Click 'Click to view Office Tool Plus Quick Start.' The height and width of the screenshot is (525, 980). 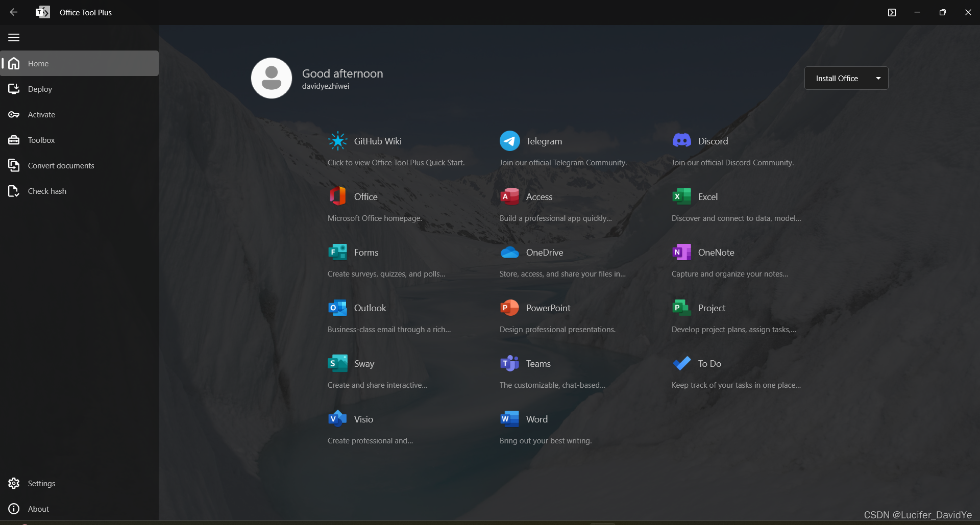coord(396,162)
